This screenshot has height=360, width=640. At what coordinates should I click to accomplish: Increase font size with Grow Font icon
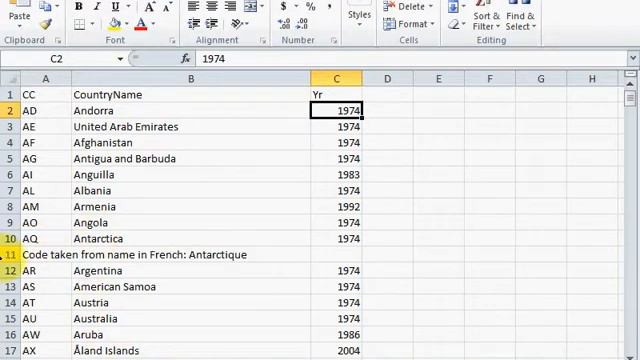click(149, 7)
